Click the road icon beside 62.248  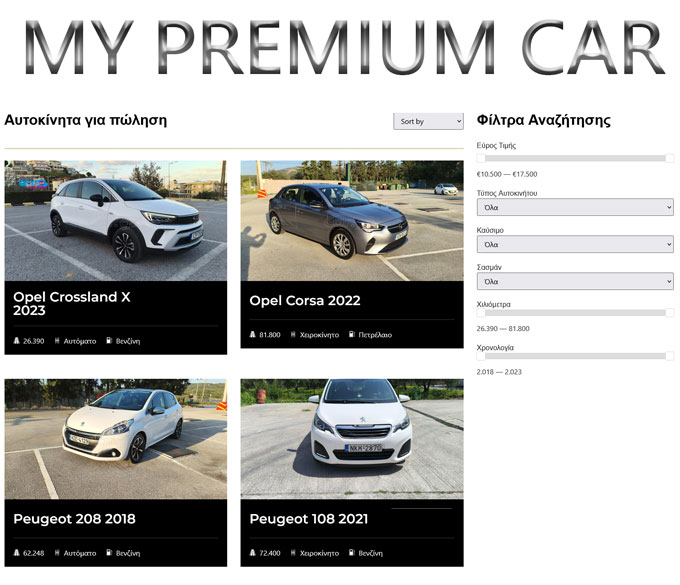point(16,552)
